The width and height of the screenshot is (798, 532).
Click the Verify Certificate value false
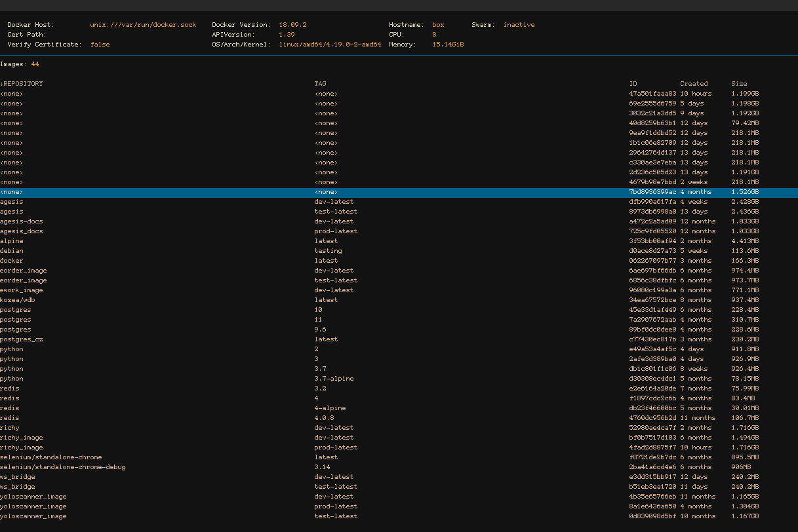pyautogui.click(x=100, y=45)
